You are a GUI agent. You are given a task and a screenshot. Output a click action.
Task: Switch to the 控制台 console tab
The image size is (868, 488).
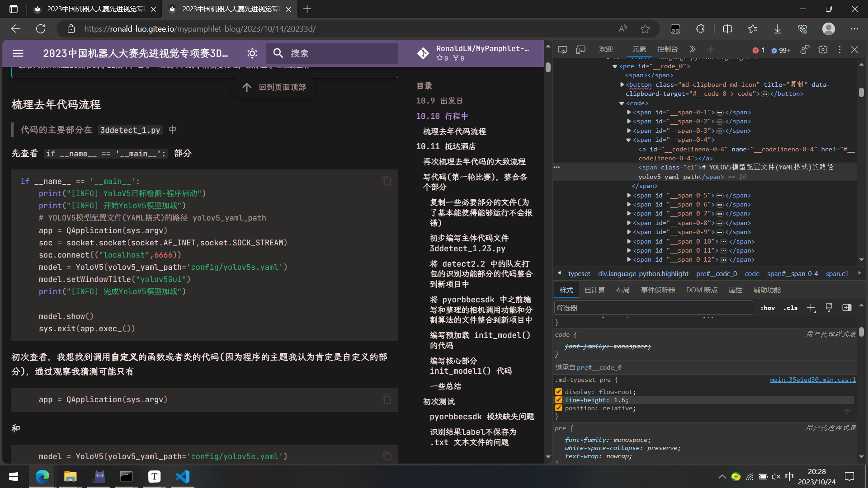coord(667,49)
